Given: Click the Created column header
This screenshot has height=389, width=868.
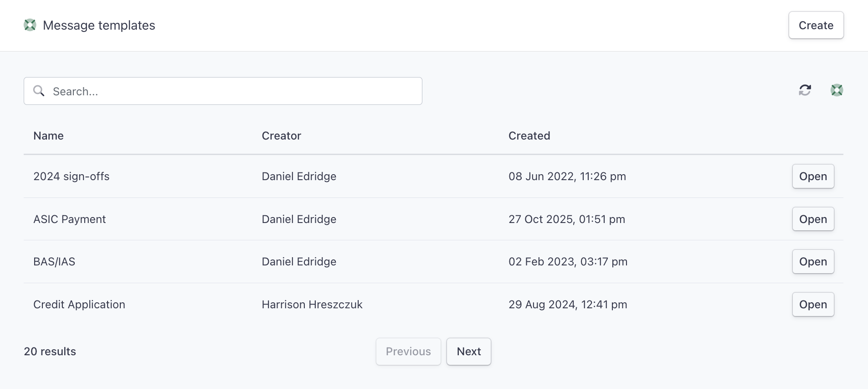Looking at the screenshot, I should pos(529,136).
